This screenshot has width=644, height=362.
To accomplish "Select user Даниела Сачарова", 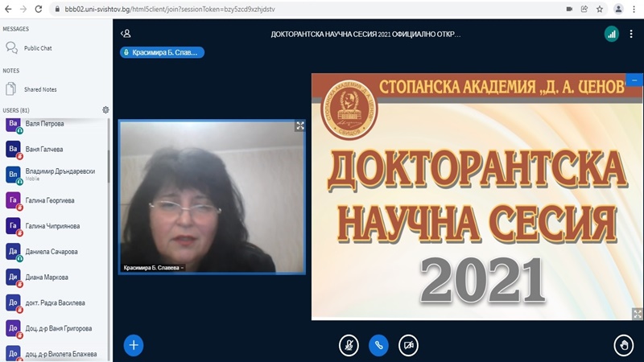I will [x=56, y=252].
